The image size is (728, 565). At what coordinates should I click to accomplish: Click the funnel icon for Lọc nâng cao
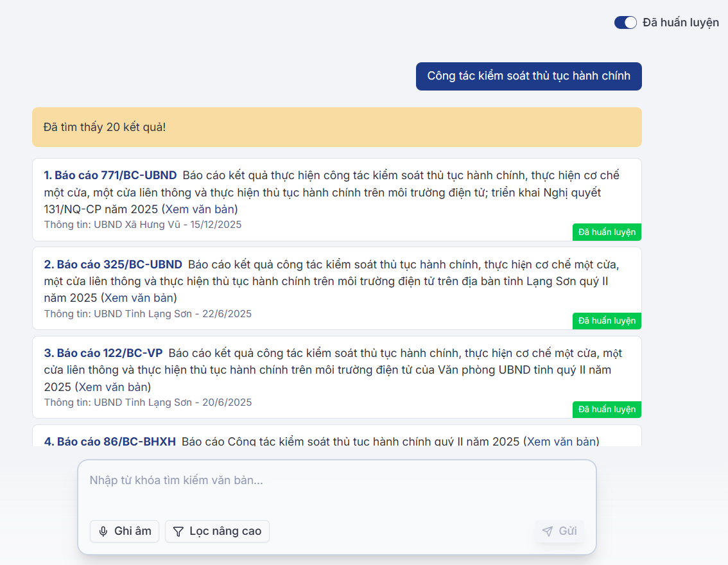coord(178,531)
